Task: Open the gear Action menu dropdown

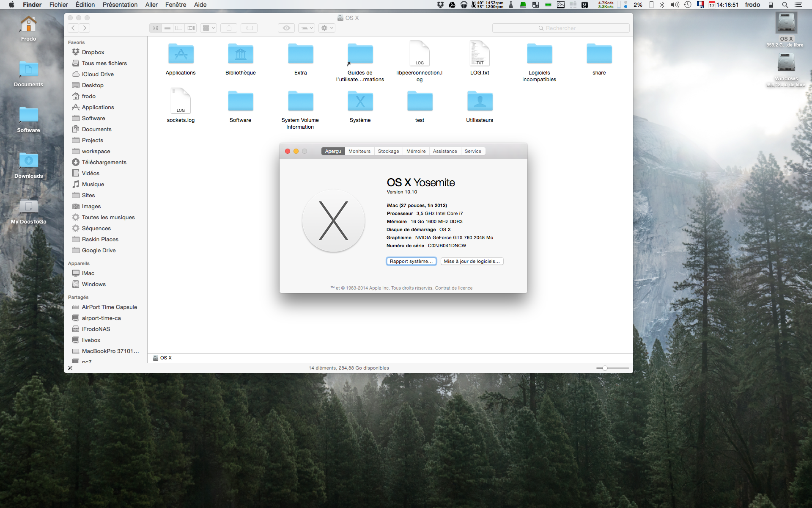Action: 327,28
